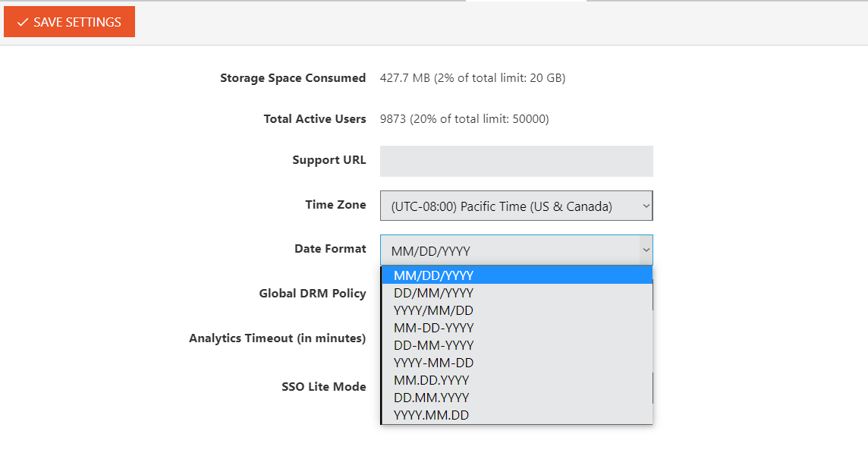Click the Time Zone label
868x456 pixels.
pos(335,205)
